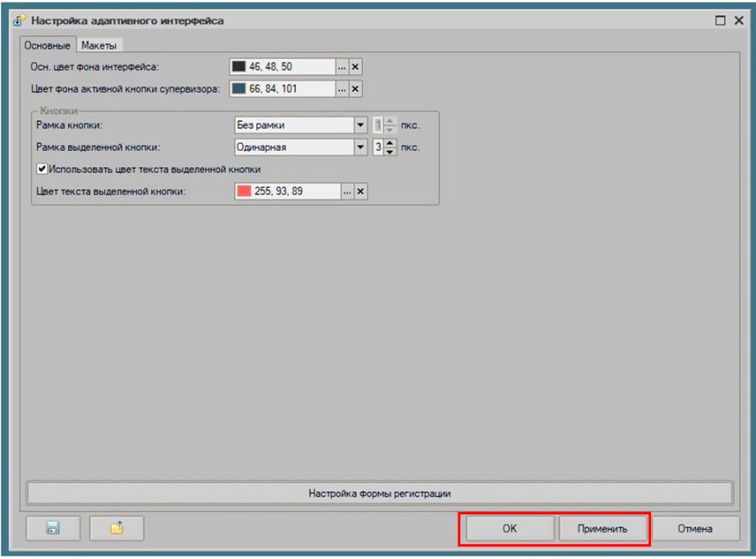Click the 'Осн. цвет фона интерфейса:' label
This screenshot has height=559, width=756.
94,66
